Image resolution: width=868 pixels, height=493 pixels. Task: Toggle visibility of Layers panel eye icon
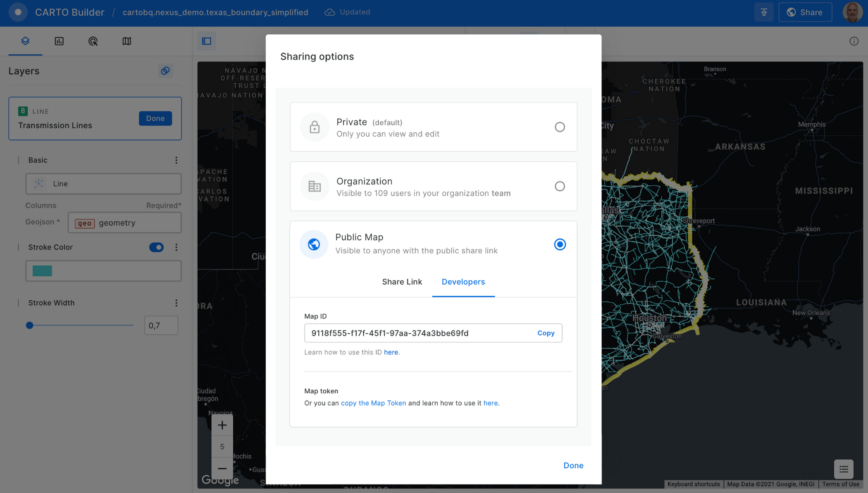click(165, 70)
